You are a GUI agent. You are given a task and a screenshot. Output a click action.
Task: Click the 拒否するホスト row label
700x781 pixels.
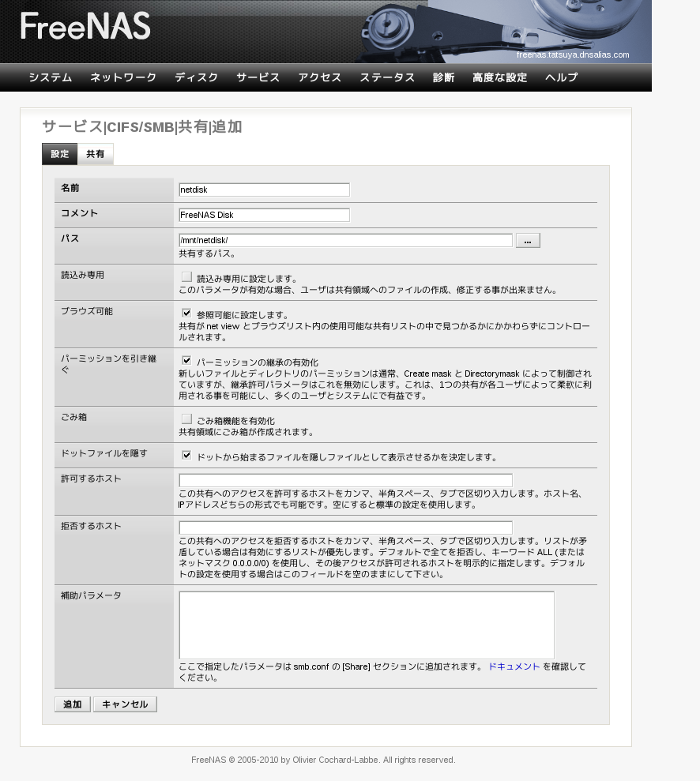click(x=91, y=526)
